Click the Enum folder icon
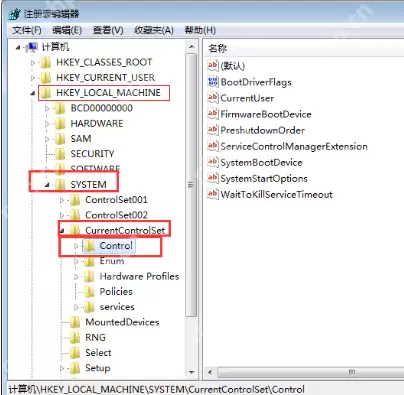The height and width of the screenshot is (395, 404). point(89,261)
